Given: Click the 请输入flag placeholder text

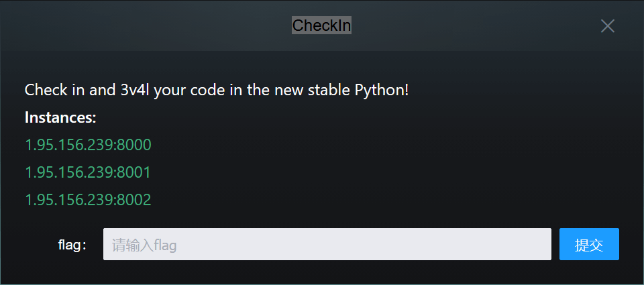Looking at the screenshot, I should (144, 245).
